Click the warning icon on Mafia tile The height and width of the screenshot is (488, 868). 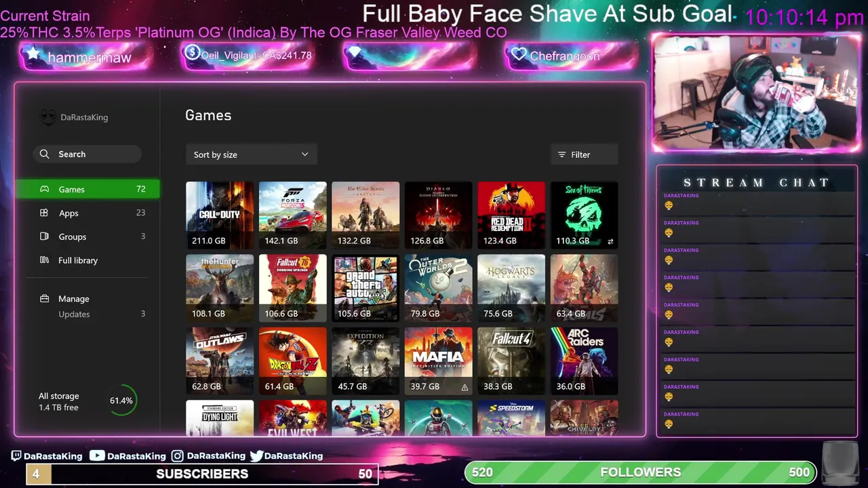pos(465,387)
